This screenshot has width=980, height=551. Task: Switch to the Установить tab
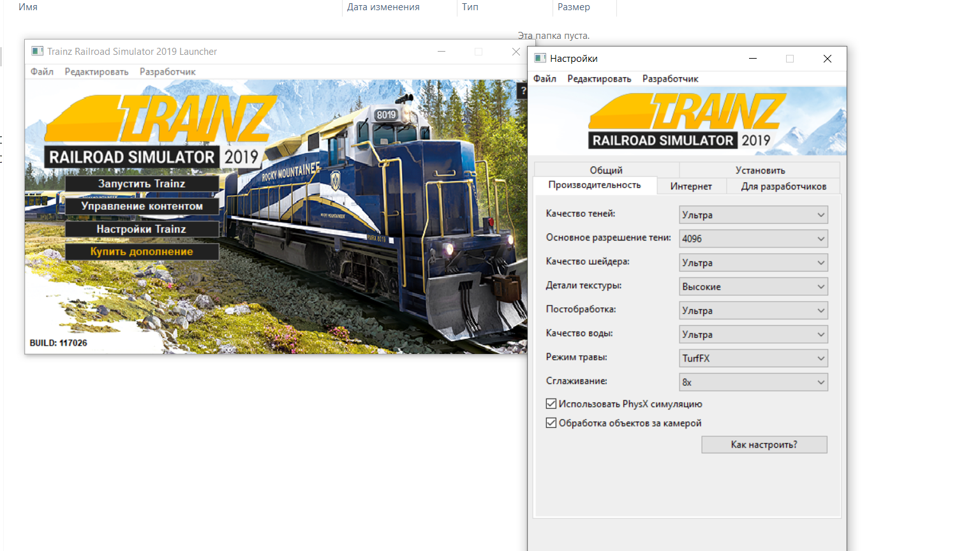click(x=760, y=170)
